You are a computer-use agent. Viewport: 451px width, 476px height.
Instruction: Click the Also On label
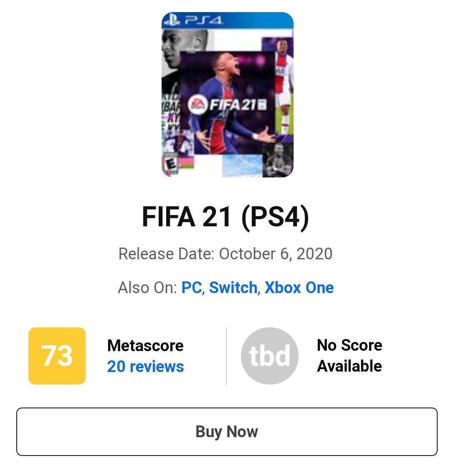pos(147,287)
